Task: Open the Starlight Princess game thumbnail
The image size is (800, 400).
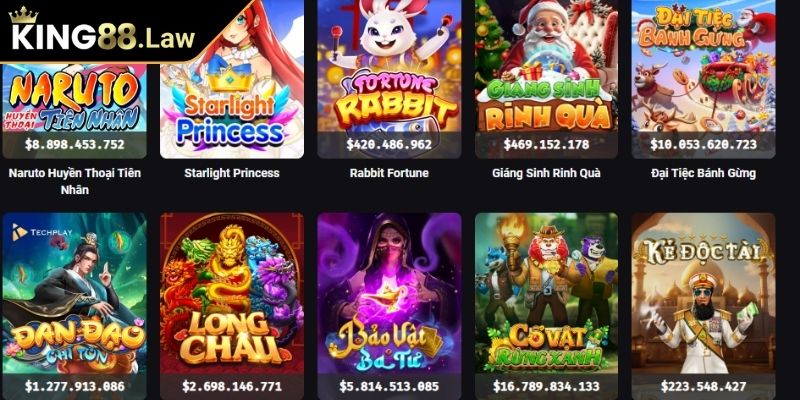Action: [x=232, y=79]
